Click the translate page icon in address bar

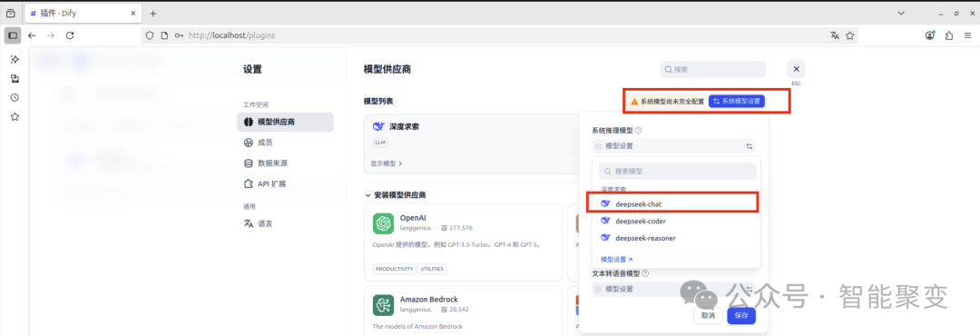[x=835, y=35]
